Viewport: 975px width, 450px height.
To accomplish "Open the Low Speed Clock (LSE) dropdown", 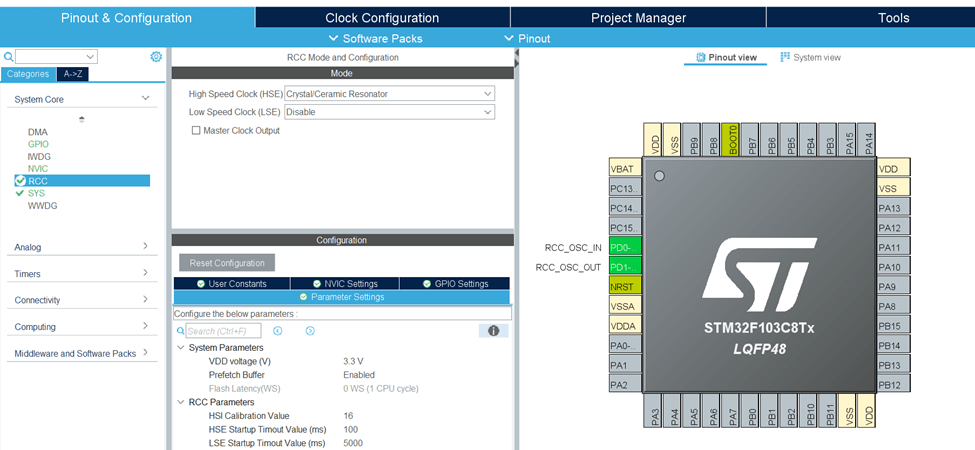I will click(389, 112).
